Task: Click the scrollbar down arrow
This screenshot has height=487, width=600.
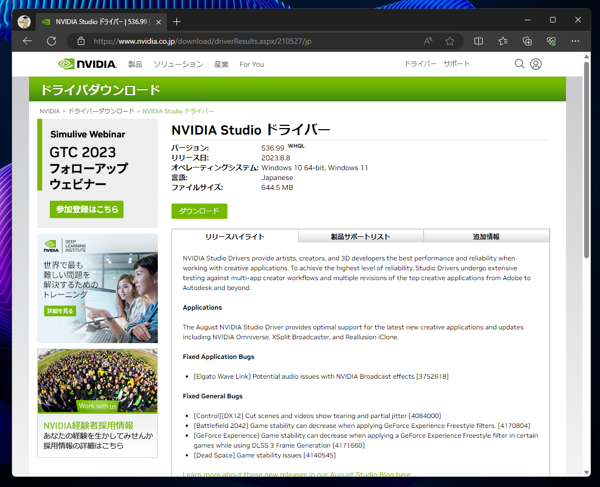Action: [x=586, y=472]
